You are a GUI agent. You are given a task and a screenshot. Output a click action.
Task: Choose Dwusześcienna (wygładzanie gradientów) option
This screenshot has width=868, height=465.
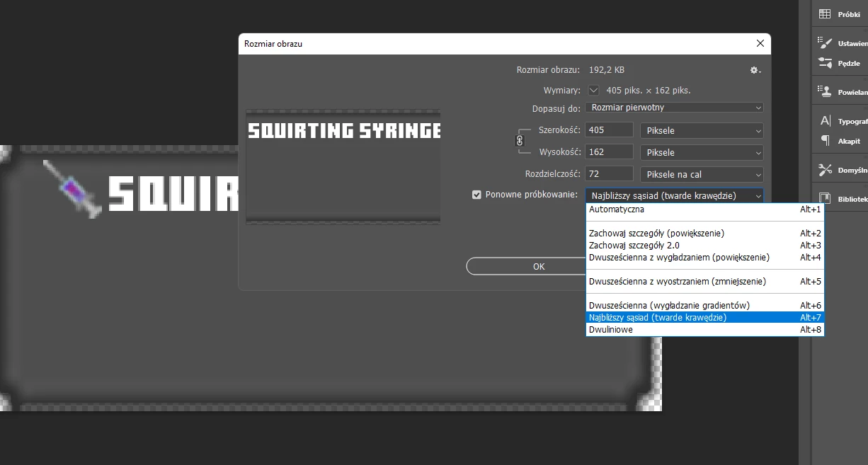(705, 305)
